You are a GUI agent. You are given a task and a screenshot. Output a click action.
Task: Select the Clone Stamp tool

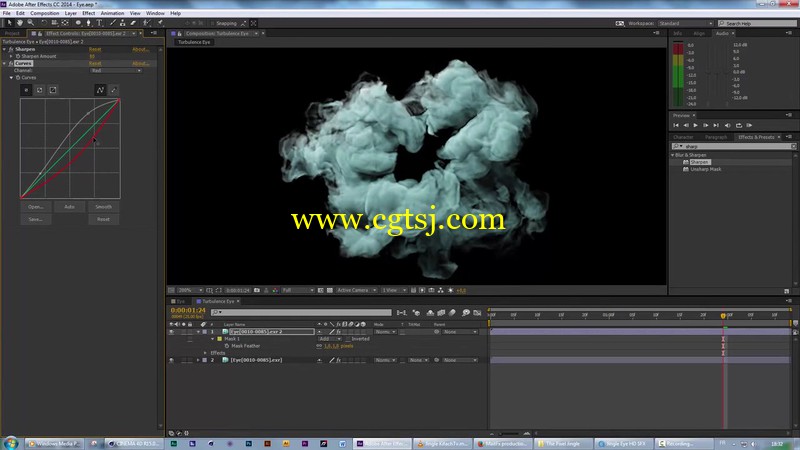click(122, 23)
